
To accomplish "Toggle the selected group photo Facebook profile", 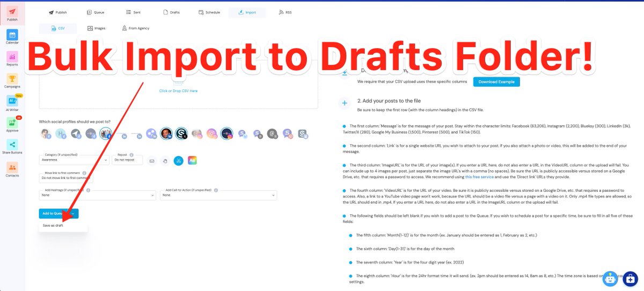I will (106, 133).
